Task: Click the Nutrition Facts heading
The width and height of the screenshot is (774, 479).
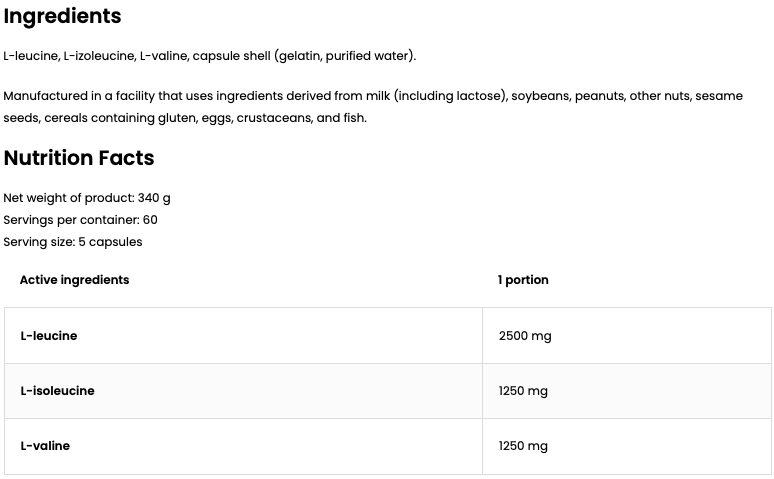Action: click(79, 158)
